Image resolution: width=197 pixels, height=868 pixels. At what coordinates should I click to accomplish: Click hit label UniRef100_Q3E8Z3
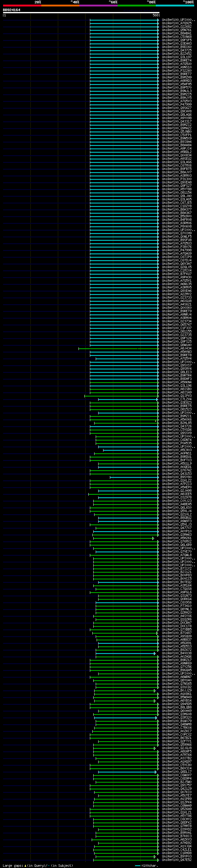[x=176, y=403]
